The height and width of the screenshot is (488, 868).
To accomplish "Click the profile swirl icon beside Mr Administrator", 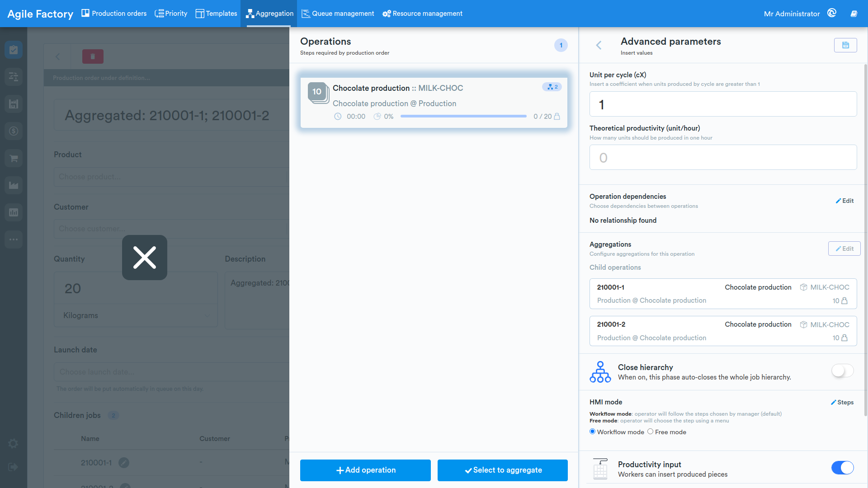I will click(x=832, y=13).
